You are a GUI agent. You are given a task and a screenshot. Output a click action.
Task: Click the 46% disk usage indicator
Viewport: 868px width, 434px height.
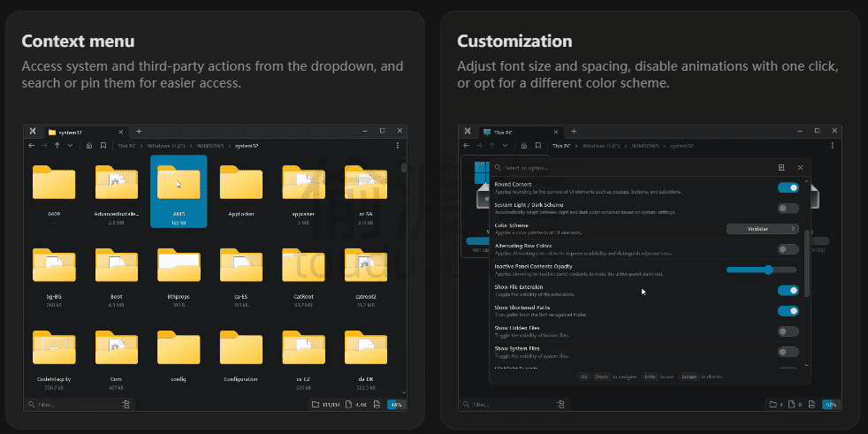(396, 405)
